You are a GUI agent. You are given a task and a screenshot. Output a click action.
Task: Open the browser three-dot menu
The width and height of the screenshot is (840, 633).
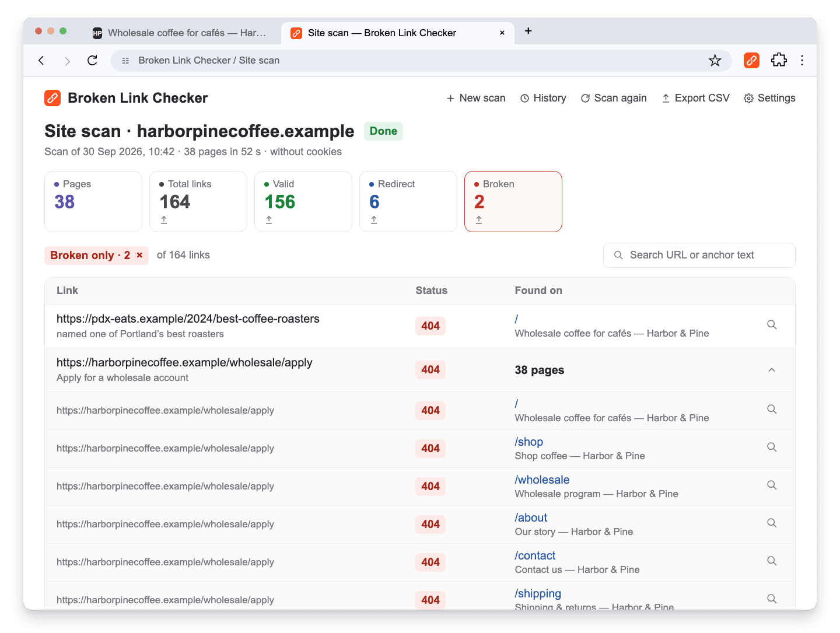802,61
